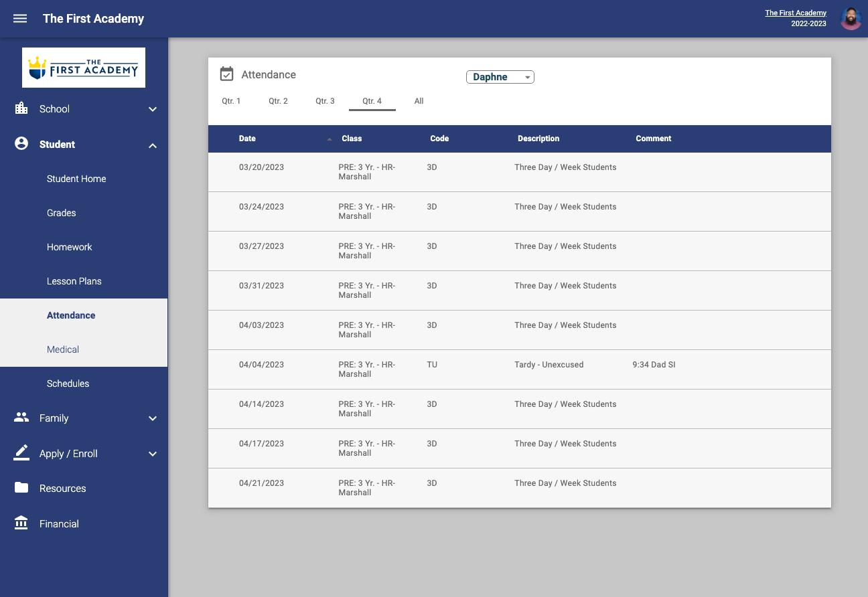
Task: Click the Student person icon
Action: coord(21,144)
